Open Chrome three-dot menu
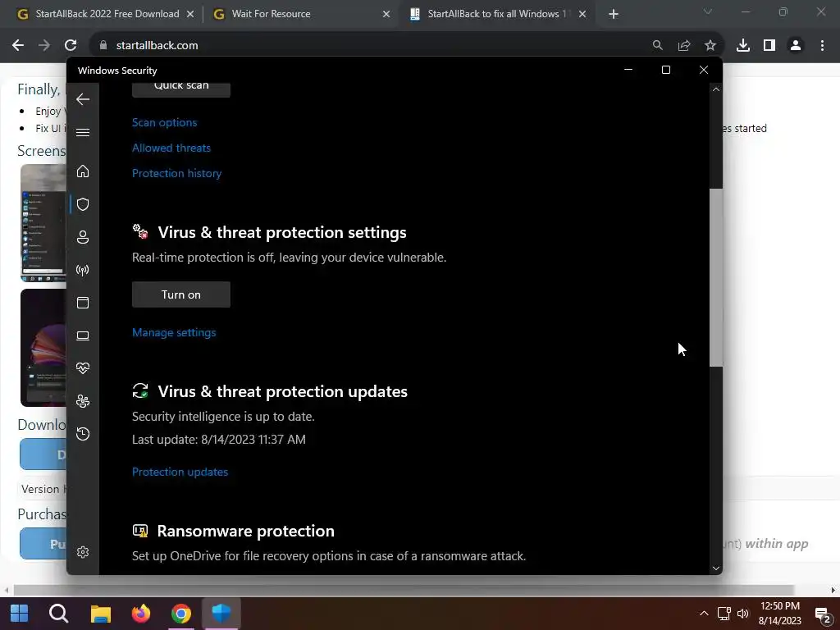This screenshot has height=630, width=840. [x=822, y=46]
